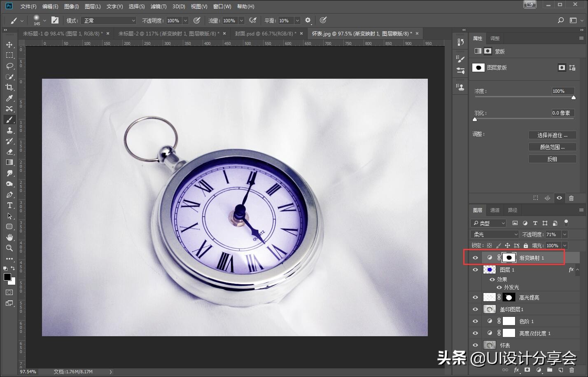Image resolution: width=588 pixels, height=377 pixels.
Task: Select the Move tool
Action: pyautogui.click(x=9, y=44)
